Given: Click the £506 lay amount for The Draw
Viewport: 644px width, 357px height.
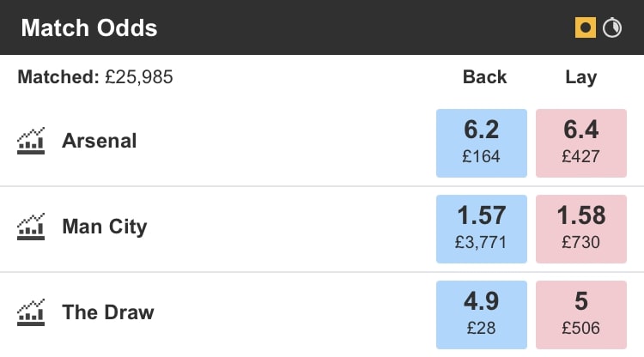Looking at the screenshot, I should 581,327.
